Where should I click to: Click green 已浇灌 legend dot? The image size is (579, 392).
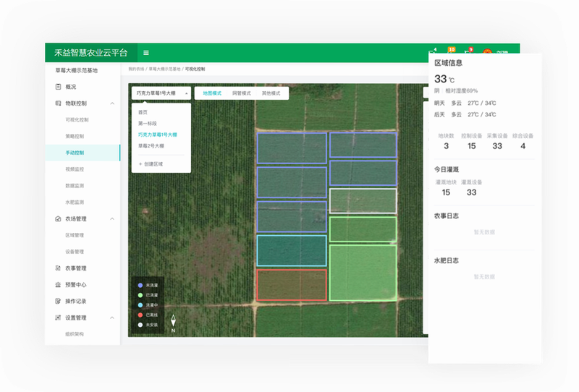click(x=140, y=295)
